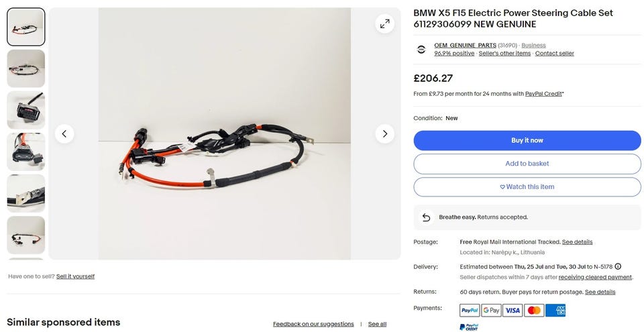Expand image to full screen view
Image resolution: width=644 pixels, height=332 pixels.
[x=385, y=24]
